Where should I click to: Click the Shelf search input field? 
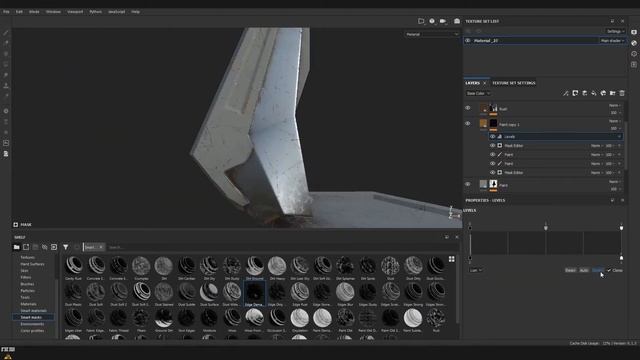pyautogui.click(x=282, y=247)
